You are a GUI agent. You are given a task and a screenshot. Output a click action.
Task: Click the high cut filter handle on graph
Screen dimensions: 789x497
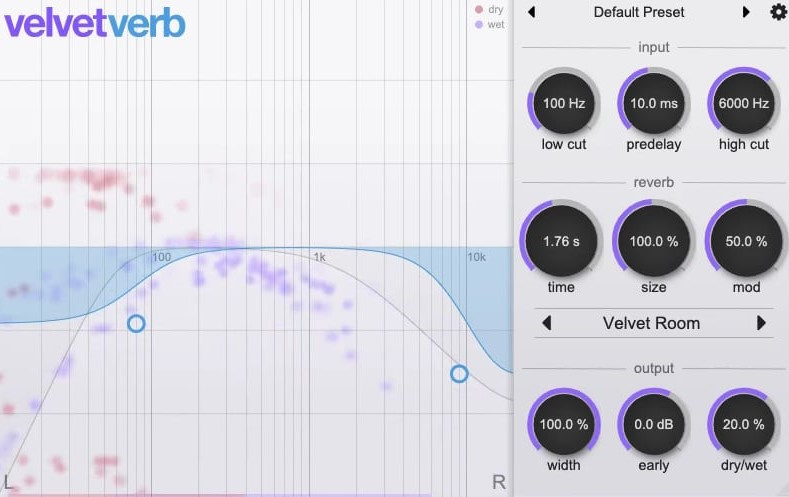(x=459, y=374)
